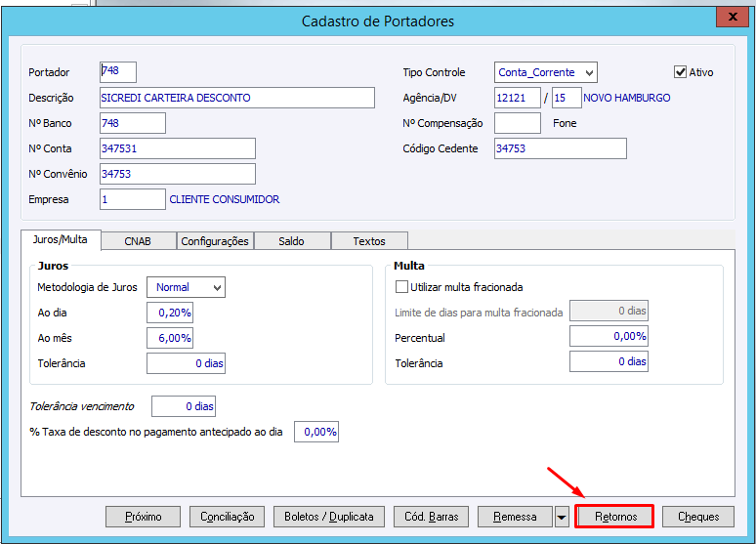Open Conciliação
Screen dimensions: 756x544
227,517
